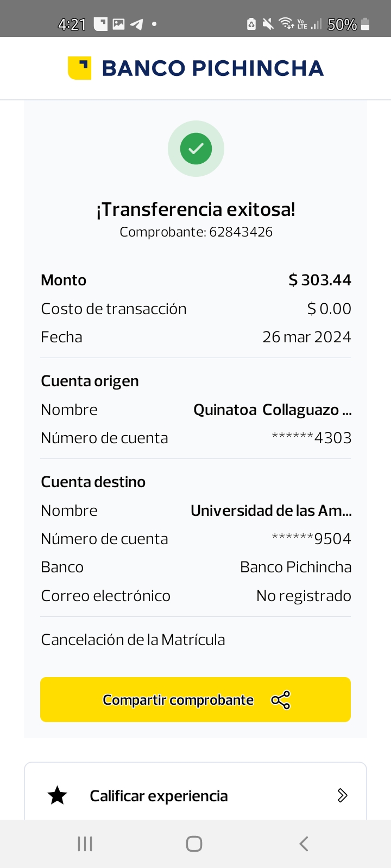Tap the muted sound icon in status bar
This screenshot has height=868, width=391.
[x=268, y=24]
